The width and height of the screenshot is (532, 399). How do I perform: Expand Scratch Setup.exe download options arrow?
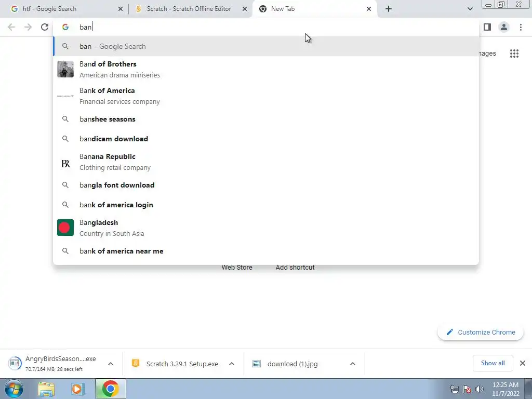[x=232, y=364]
